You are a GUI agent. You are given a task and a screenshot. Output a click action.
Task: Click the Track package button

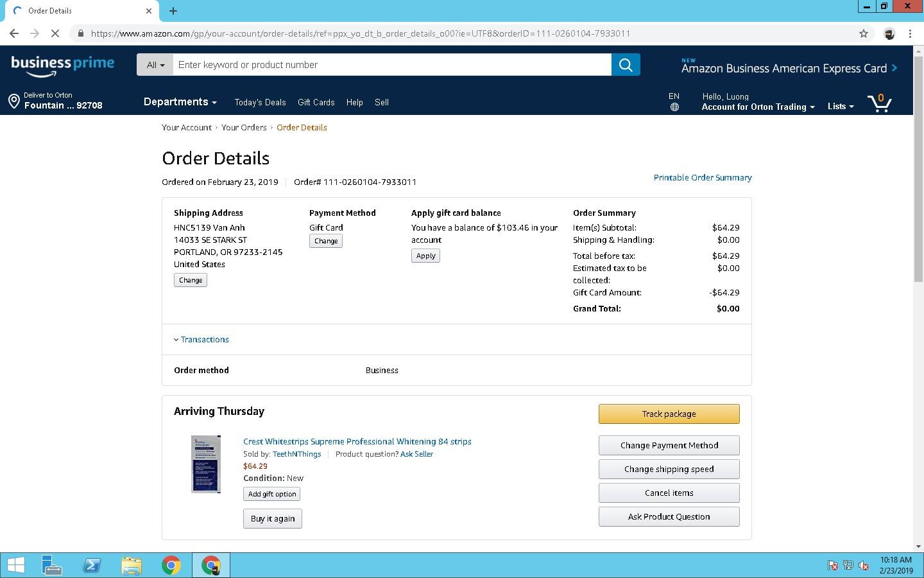pyautogui.click(x=669, y=414)
